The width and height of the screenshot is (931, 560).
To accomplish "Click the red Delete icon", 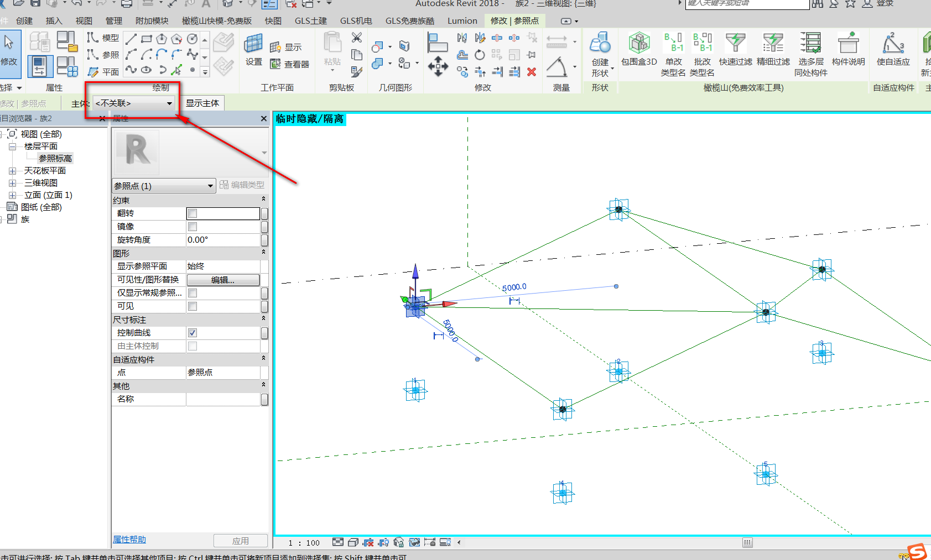I will tap(532, 72).
